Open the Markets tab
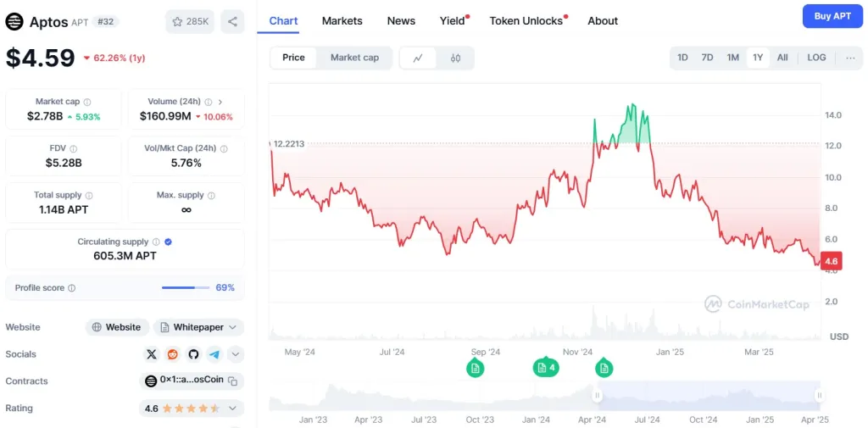 (342, 20)
